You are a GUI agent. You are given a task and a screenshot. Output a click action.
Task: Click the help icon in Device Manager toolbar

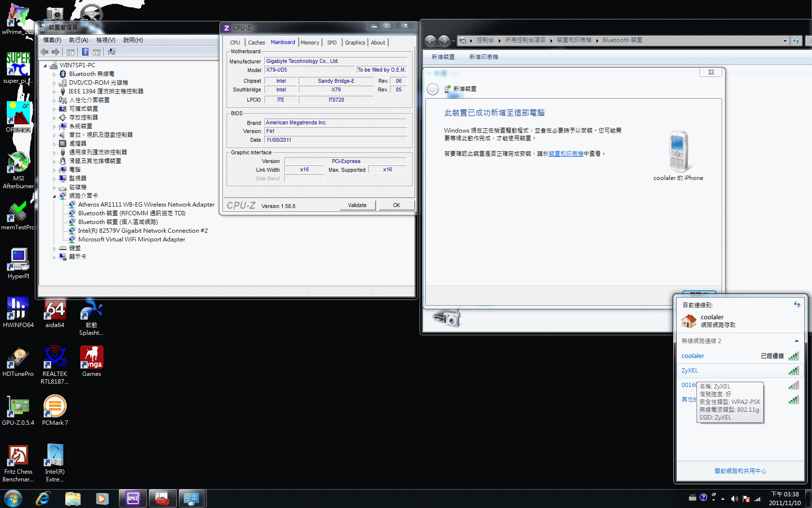[x=85, y=52]
